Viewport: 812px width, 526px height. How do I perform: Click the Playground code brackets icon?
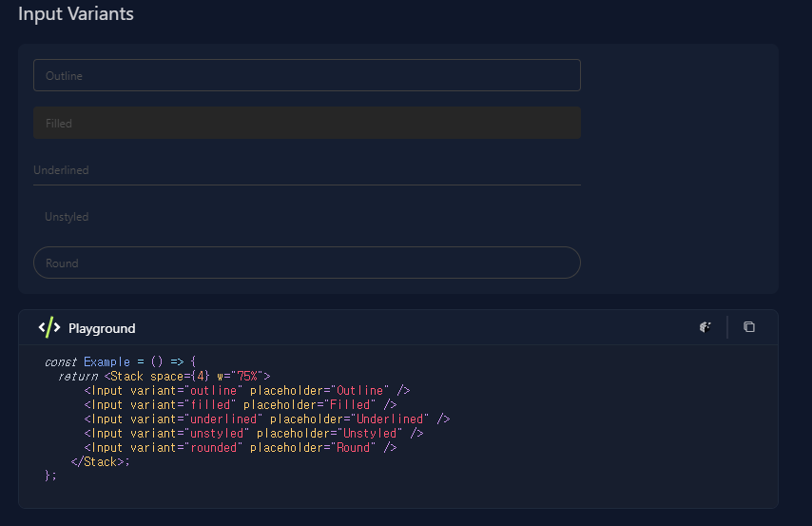click(x=49, y=327)
